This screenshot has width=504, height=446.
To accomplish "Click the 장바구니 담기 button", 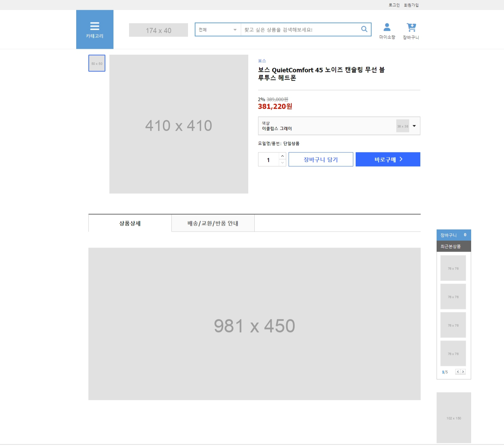I will [321, 160].
